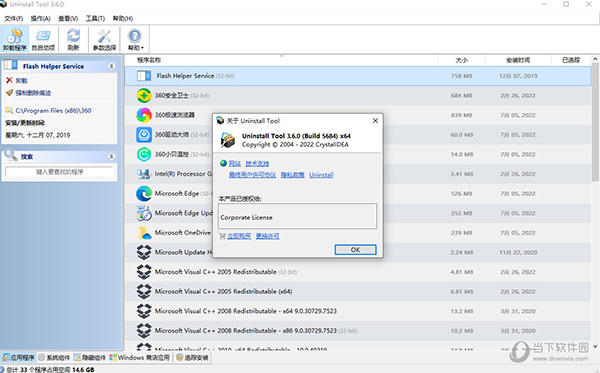This screenshot has height=373, width=600.
Task: Sort by Size column header (大小)
Action: (x=461, y=60)
